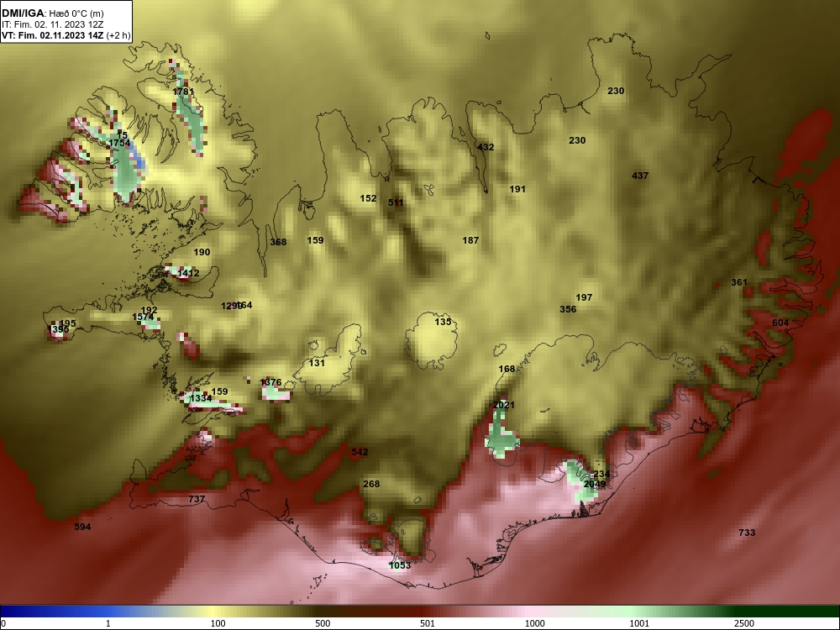The image size is (840, 630).
Task: Select the map value 168
Action: pos(507,369)
